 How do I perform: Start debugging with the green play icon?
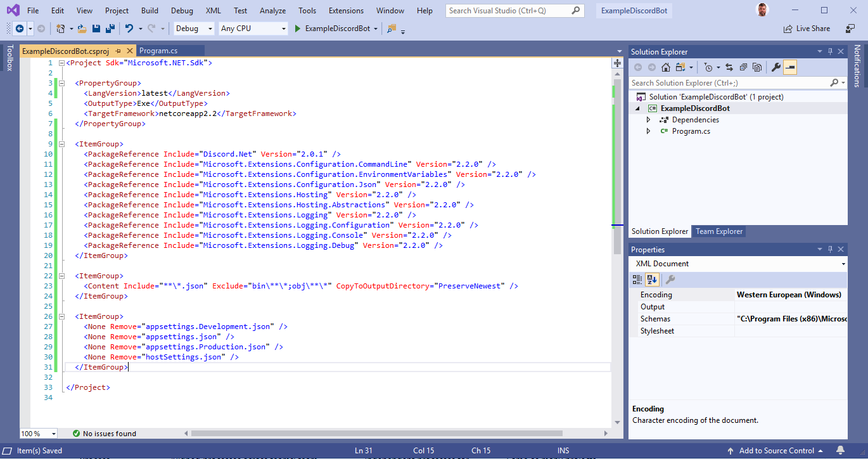click(297, 29)
